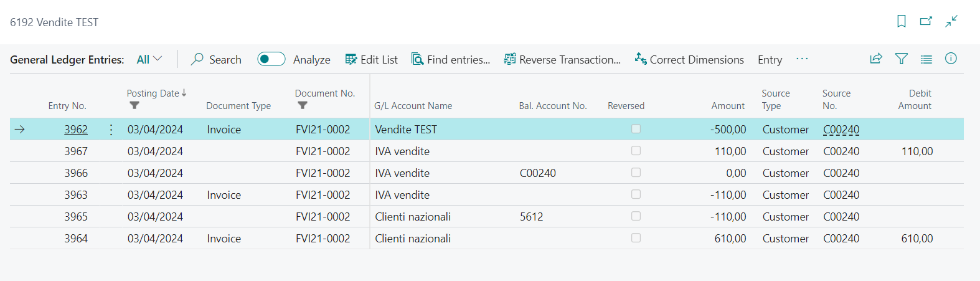Click Edit List action

(372, 59)
